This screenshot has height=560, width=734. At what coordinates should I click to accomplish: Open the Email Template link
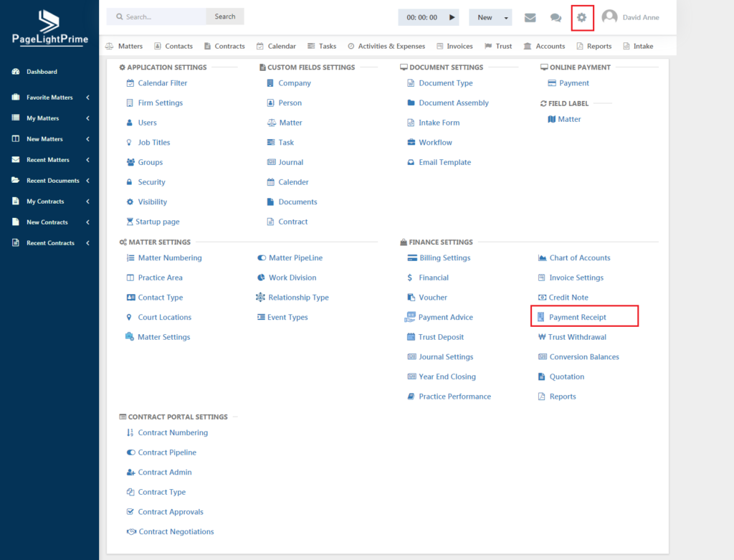pos(444,162)
